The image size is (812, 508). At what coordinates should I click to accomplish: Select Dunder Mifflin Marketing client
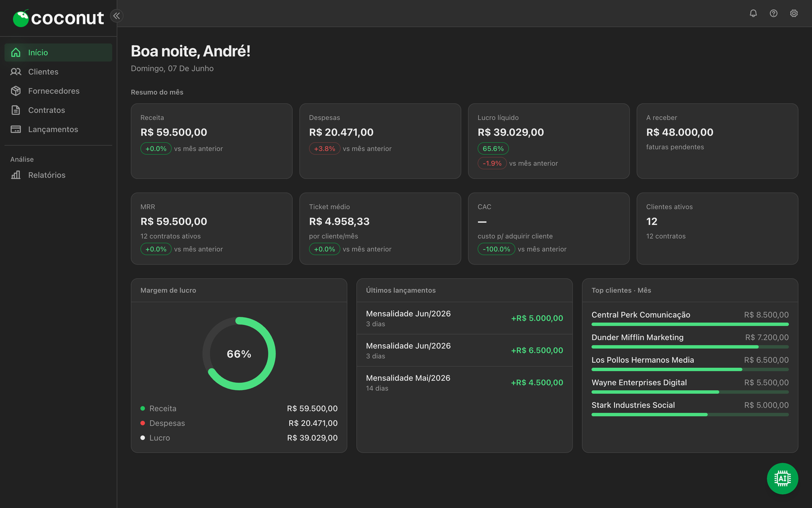coord(690,340)
